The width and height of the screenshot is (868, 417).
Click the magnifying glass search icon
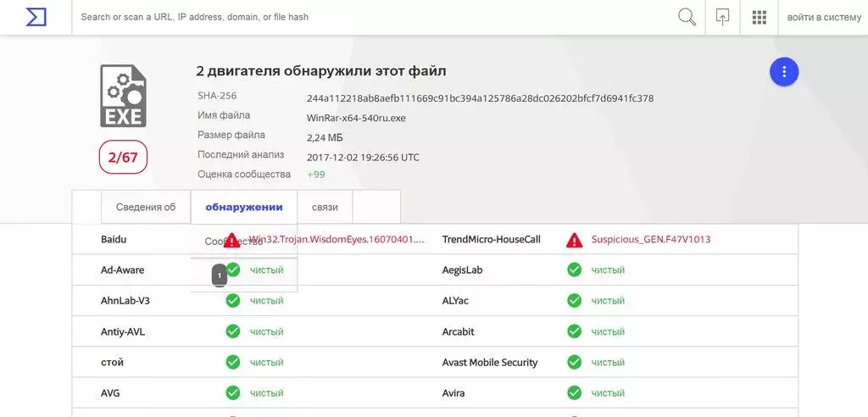(x=687, y=17)
